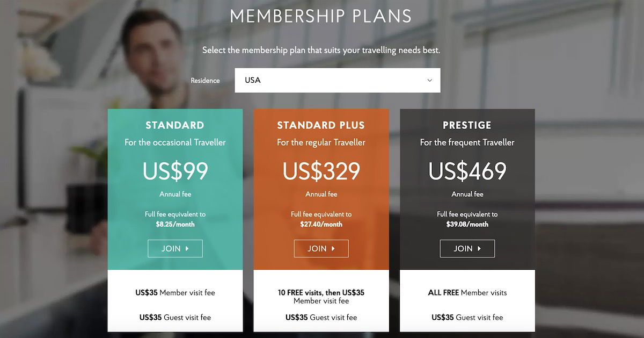The width and height of the screenshot is (644, 338).
Task: Click the US$469 annual fee price
Action: pyautogui.click(x=467, y=171)
